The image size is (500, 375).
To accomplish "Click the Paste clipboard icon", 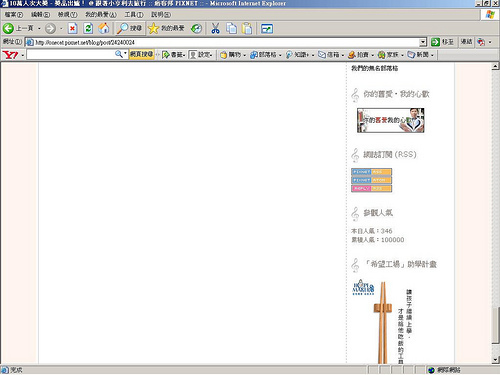I will pos(247,28).
